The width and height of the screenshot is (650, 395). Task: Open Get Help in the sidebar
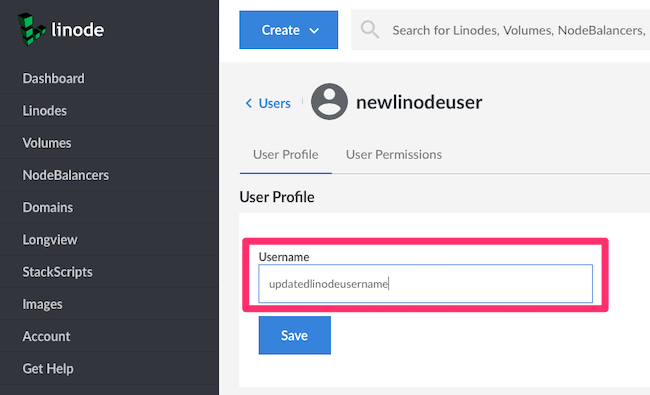click(48, 368)
